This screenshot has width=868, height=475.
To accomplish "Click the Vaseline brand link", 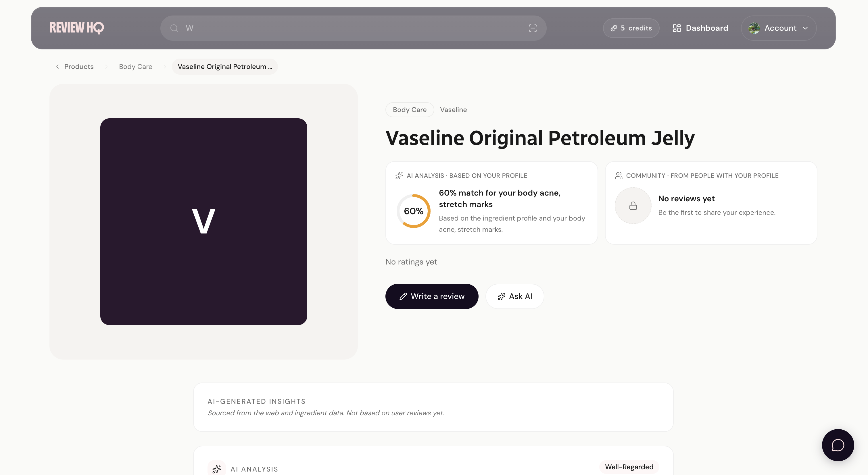I will (453, 110).
